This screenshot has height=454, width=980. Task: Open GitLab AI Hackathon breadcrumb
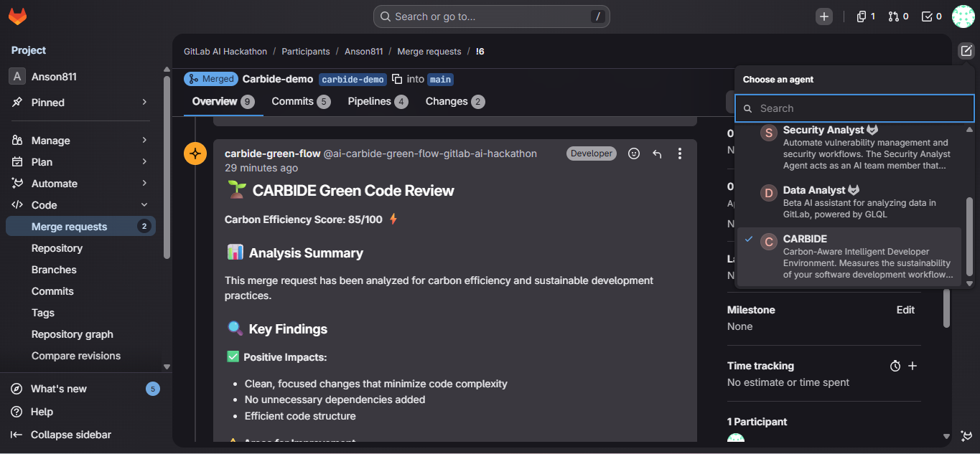tap(225, 52)
